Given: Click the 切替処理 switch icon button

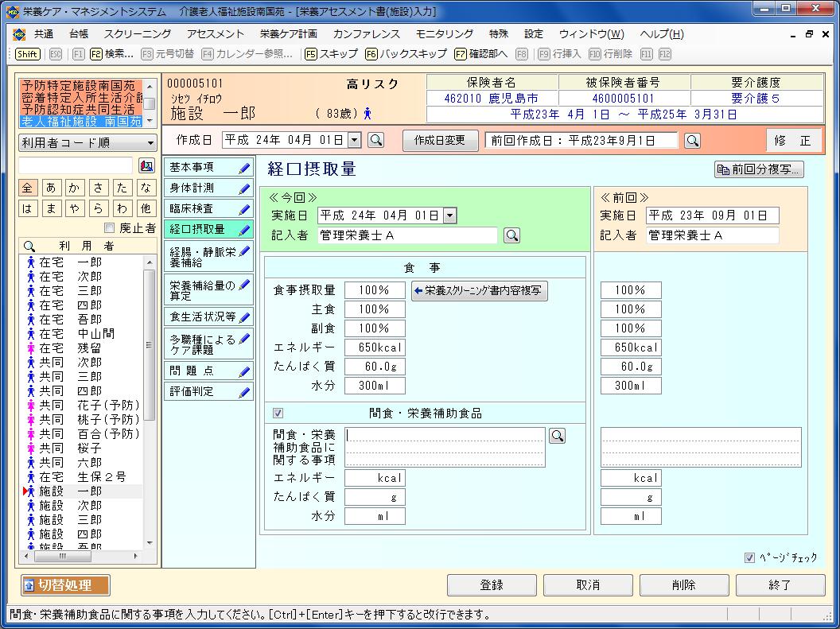Looking at the screenshot, I should pyautogui.click(x=65, y=585).
